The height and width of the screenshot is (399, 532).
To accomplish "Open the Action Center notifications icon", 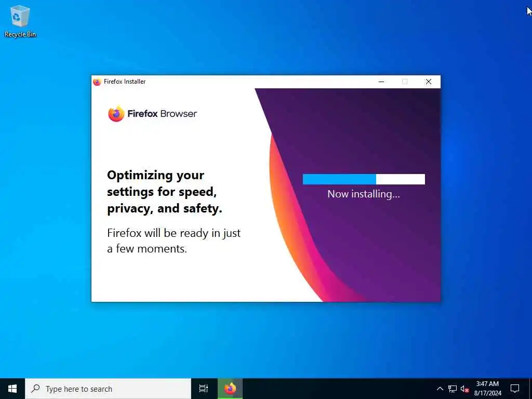I will (x=515, y=389).
